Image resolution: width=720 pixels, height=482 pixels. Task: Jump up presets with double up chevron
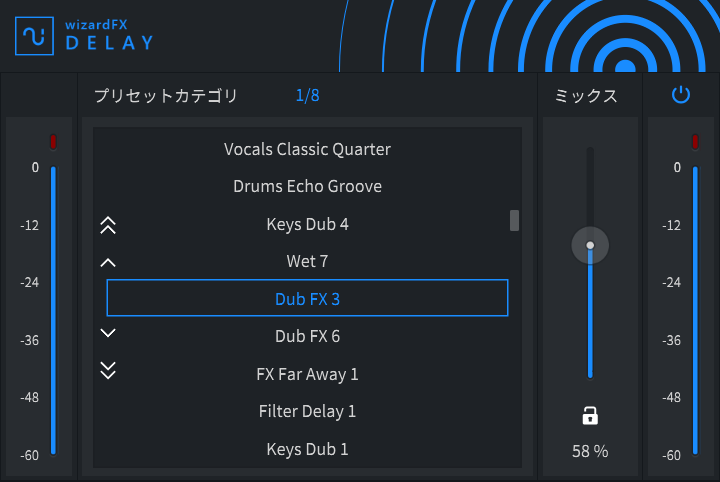pyautogui.click(x=108, y=225)
